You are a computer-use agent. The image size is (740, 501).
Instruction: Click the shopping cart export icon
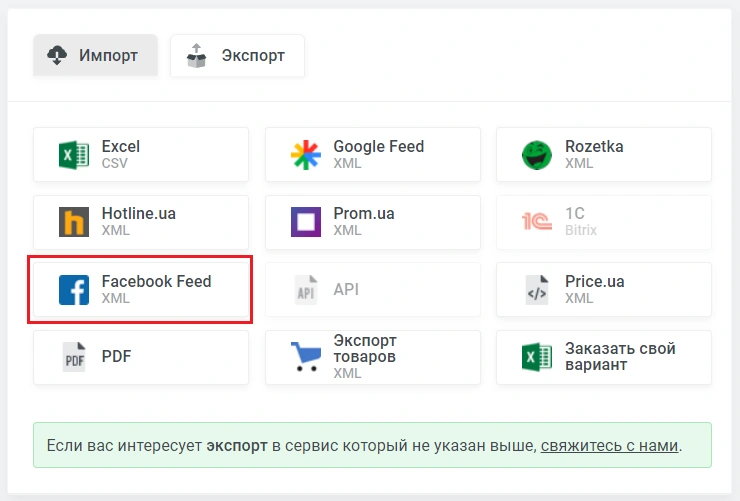(x=306, y=357)
